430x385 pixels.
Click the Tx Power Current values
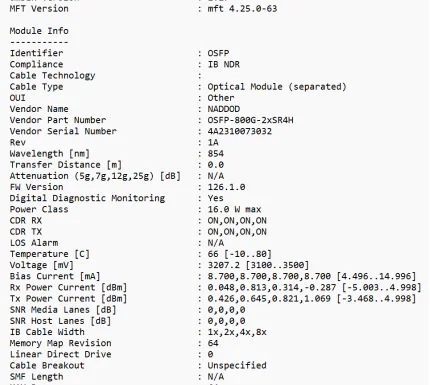click(x=312, y=299)
